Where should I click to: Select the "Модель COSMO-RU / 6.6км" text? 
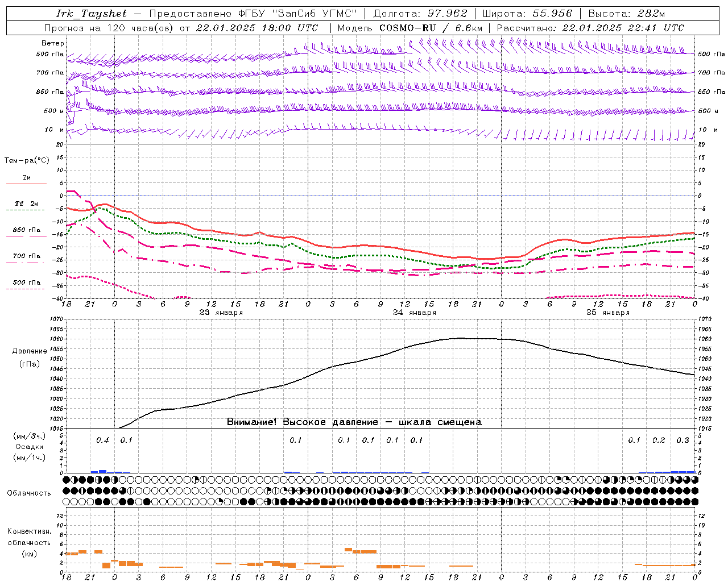[410, 28]
